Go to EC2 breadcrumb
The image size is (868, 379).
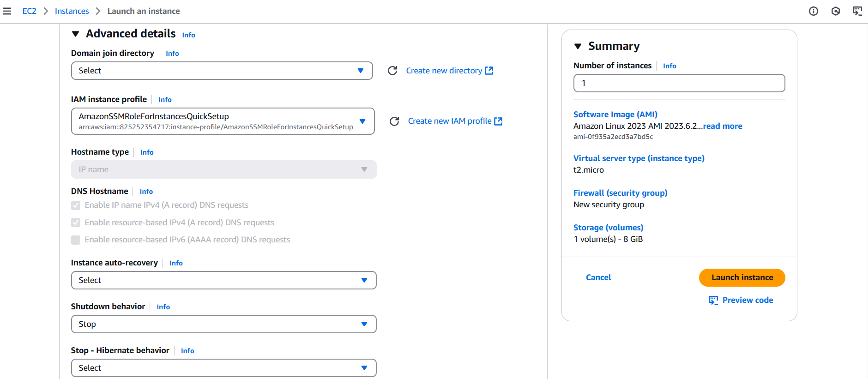pyautogui.click(x=29, y=11)
